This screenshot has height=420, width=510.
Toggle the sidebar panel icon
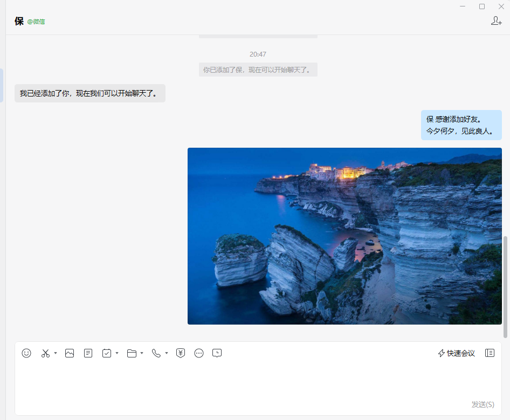click(490, 353)
